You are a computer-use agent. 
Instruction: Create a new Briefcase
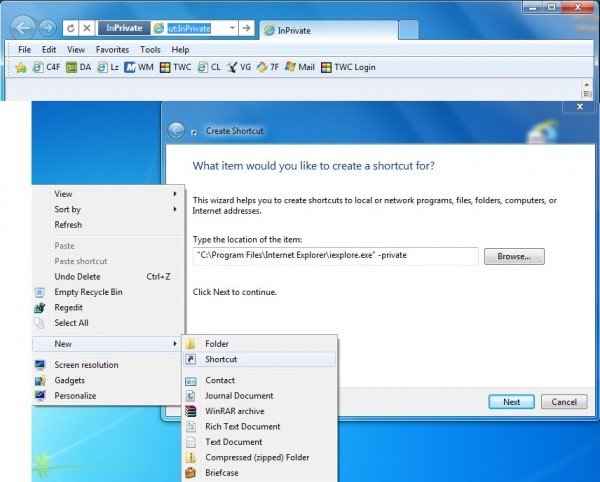click(260, 473)
